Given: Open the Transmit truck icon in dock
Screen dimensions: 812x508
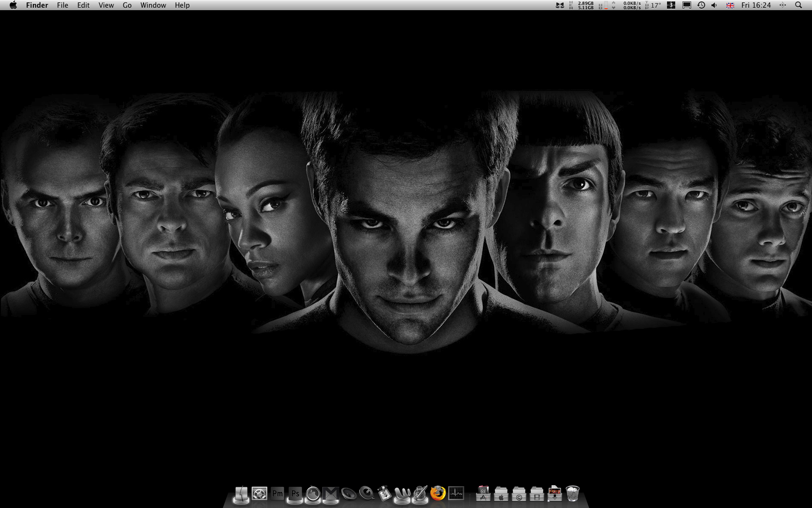Looking at the screenshot, I should point(384,493).
